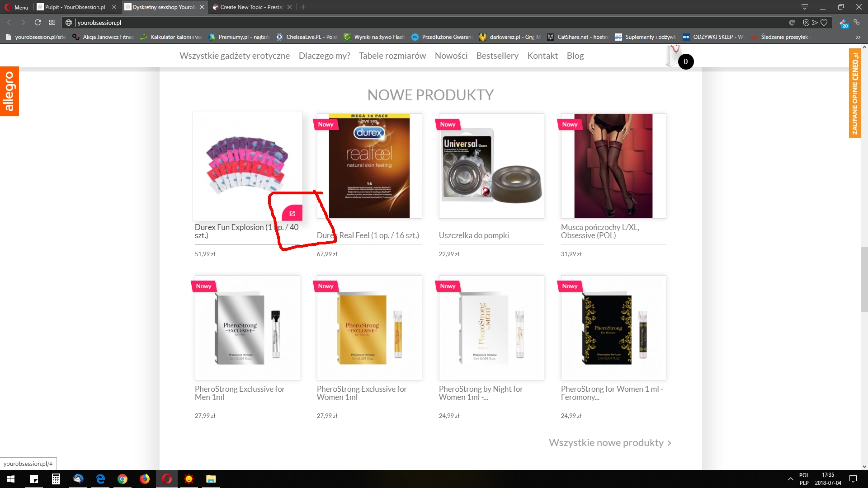
Task: Open Firefox from the Windows taskbar
Action: pos(145,479)
